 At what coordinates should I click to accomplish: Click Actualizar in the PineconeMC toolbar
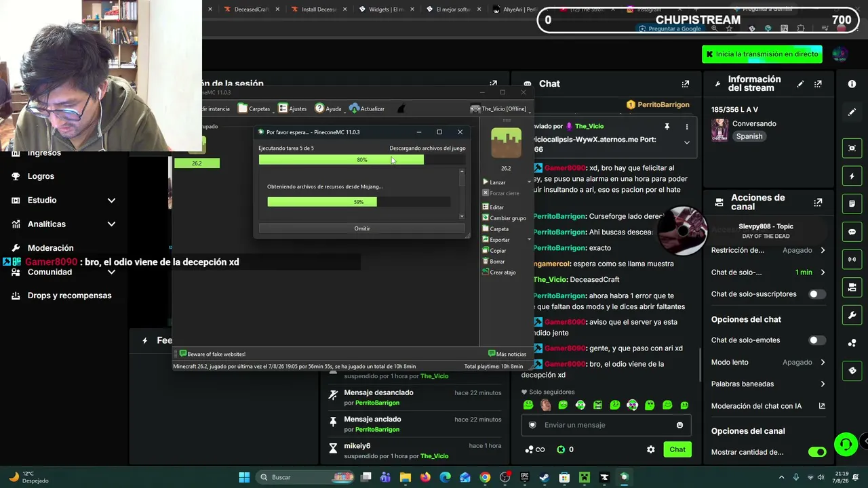(367, 108)
